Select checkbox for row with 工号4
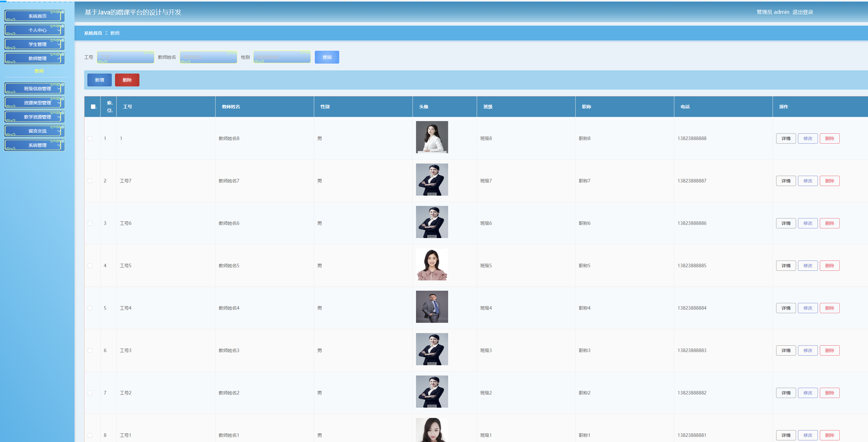Image resolution: width=868 pixels, height=442 pixels. click(x=90, y=308)
